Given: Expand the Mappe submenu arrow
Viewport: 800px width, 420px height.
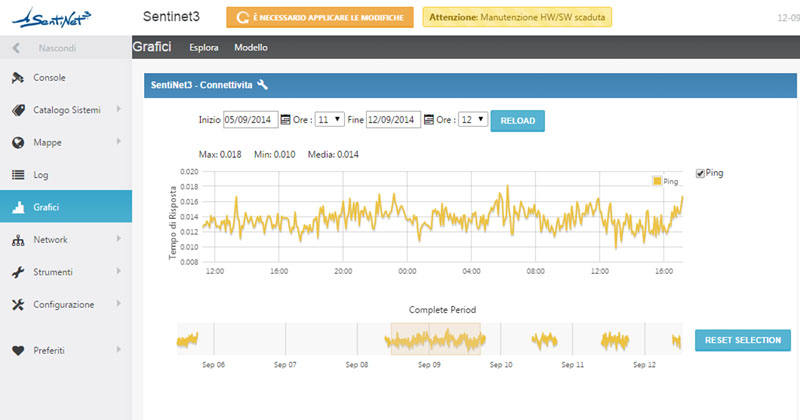Looking at the screenshot, I should [x=118, y=141].
